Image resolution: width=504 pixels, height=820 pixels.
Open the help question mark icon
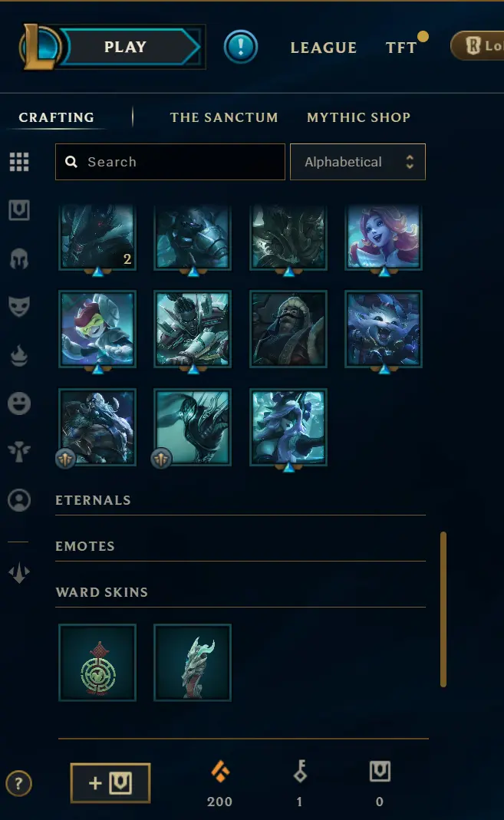pos(19,783)
